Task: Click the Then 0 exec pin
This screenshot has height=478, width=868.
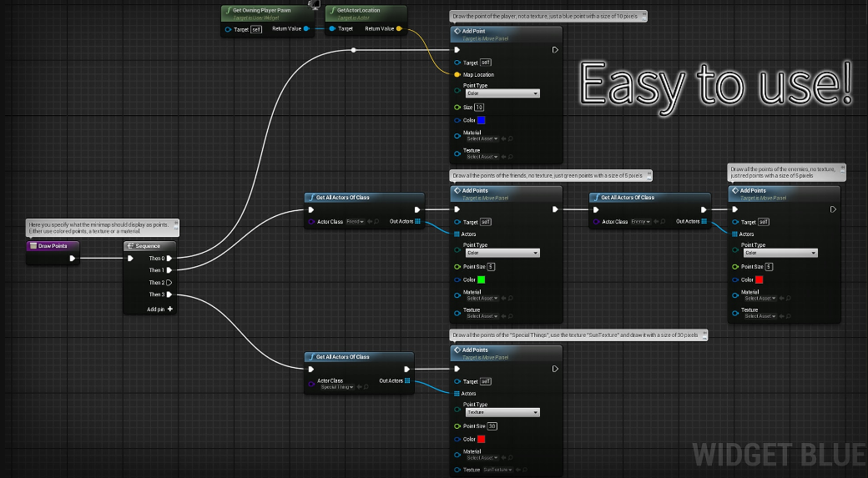Action: click(169, 259)
